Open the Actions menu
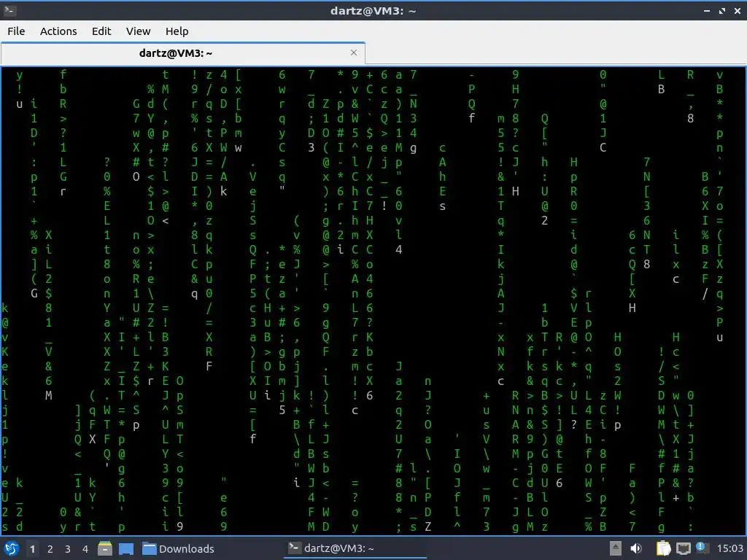 tap(58, 31)
